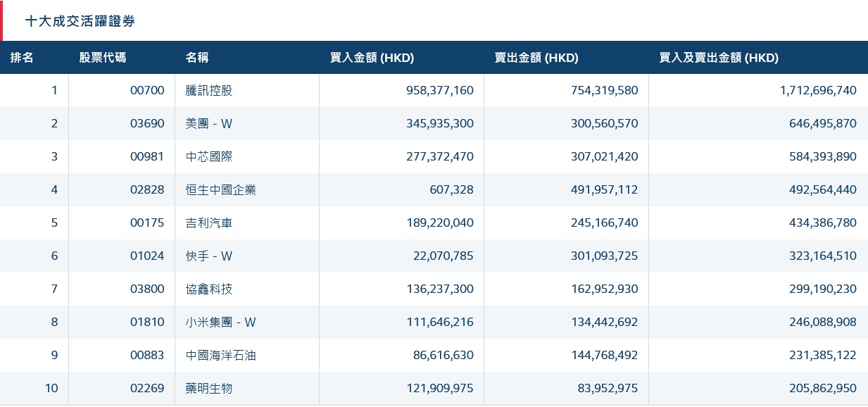868x407 pixels.
Task: Click the sell amount 307,021,420
Action: coord(605,156)
